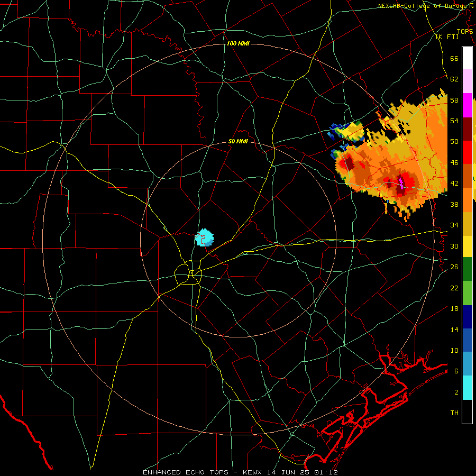The image size is (476, 476).
Task: Click the "2" legend value
Action: click(x=456, y=392)
